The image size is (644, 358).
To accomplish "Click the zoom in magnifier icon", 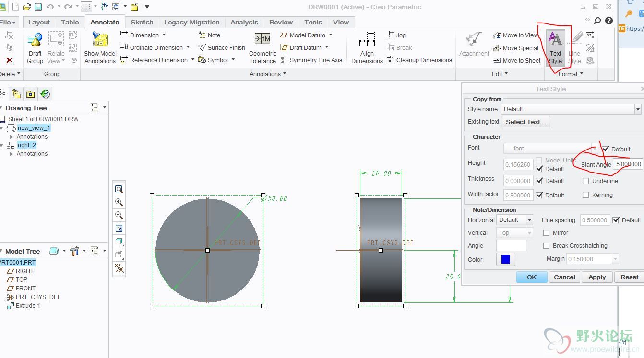I will [119, 202].
